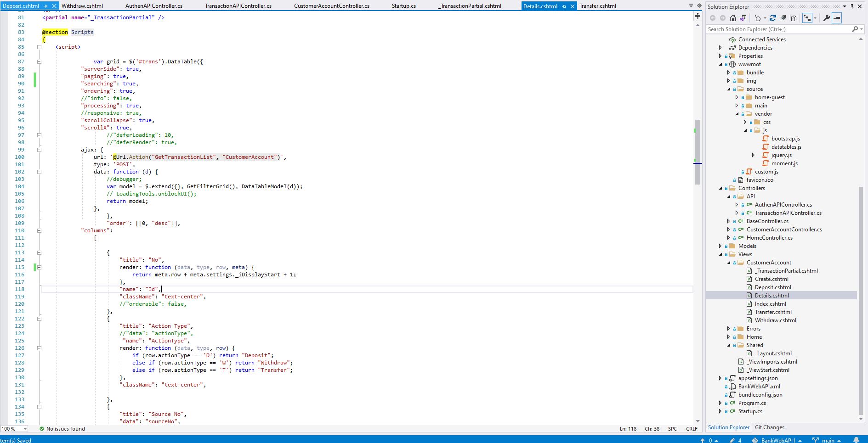868x443 pixels.
Task: Toggle Preview Selected Items
Action: click(x=838, y=18)
